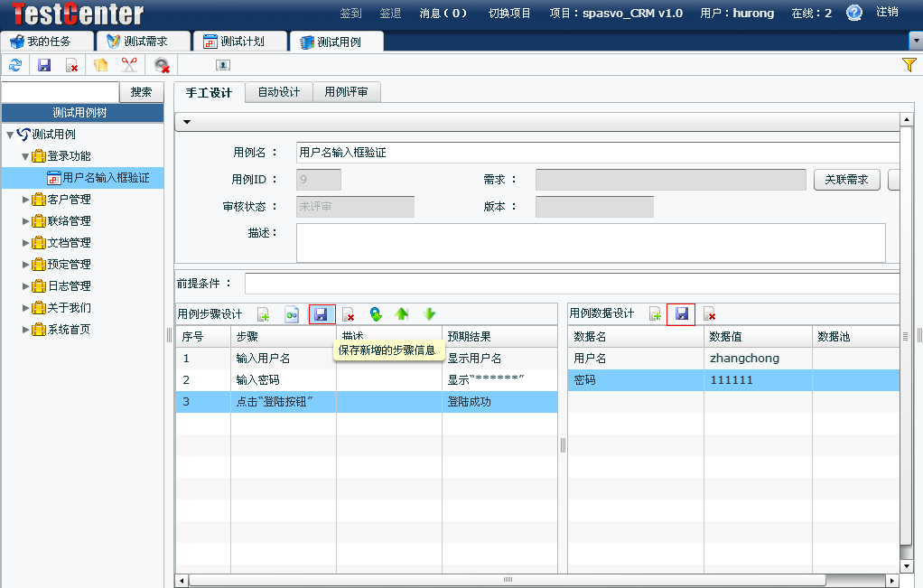Move the selected step up with green arrow
This screenshot has width=923, height=588.
[x=402, y=314]
